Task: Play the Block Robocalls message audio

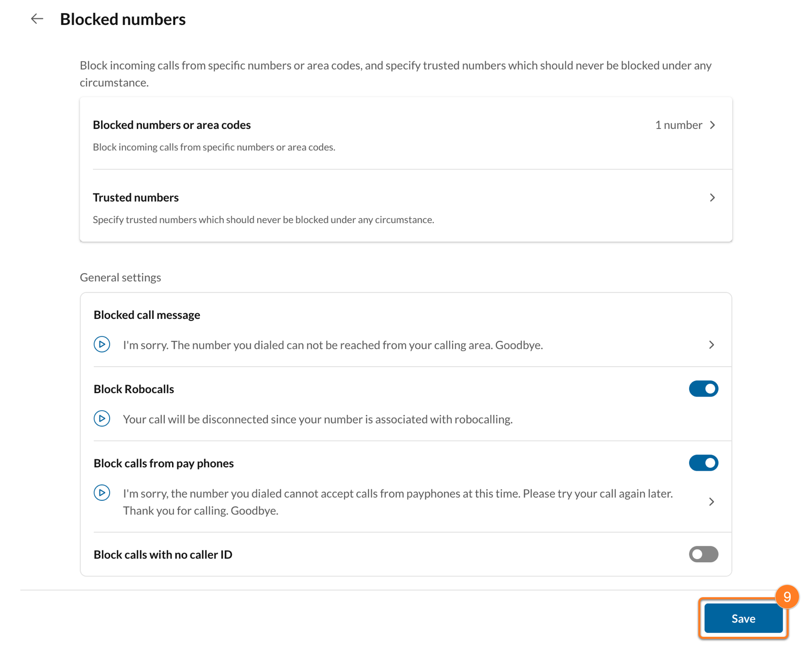Action: (102, 418)
